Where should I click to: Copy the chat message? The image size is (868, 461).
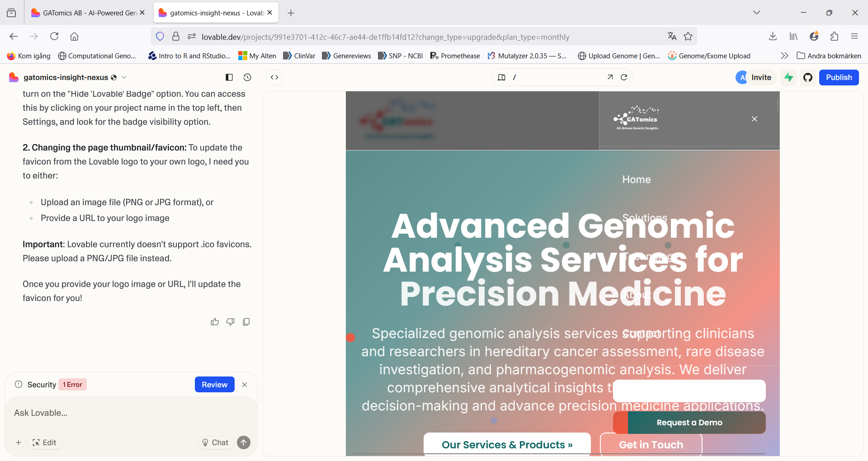pos(246,322)
